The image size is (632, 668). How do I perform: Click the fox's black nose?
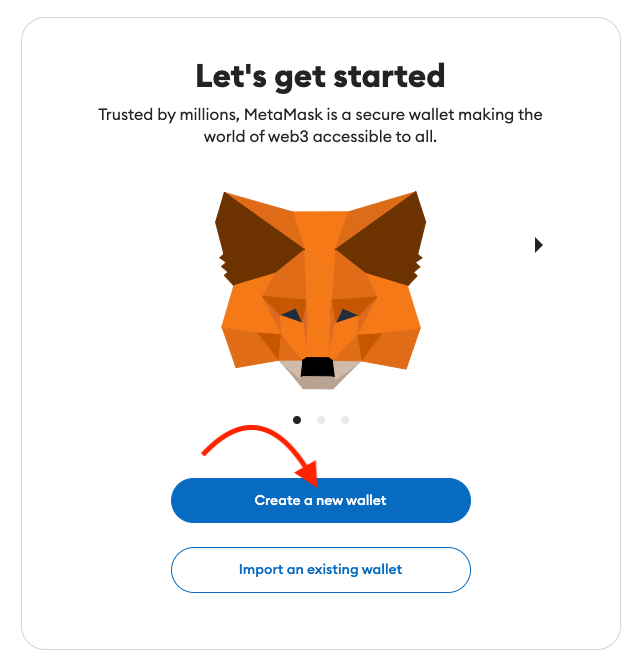click(317, 367)
